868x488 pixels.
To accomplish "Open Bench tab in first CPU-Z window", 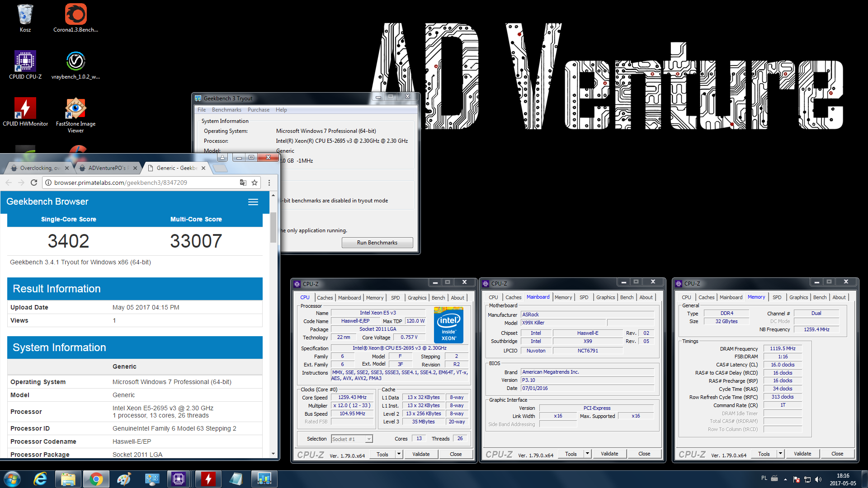I will pyautogui.click(x=438, y=298).
